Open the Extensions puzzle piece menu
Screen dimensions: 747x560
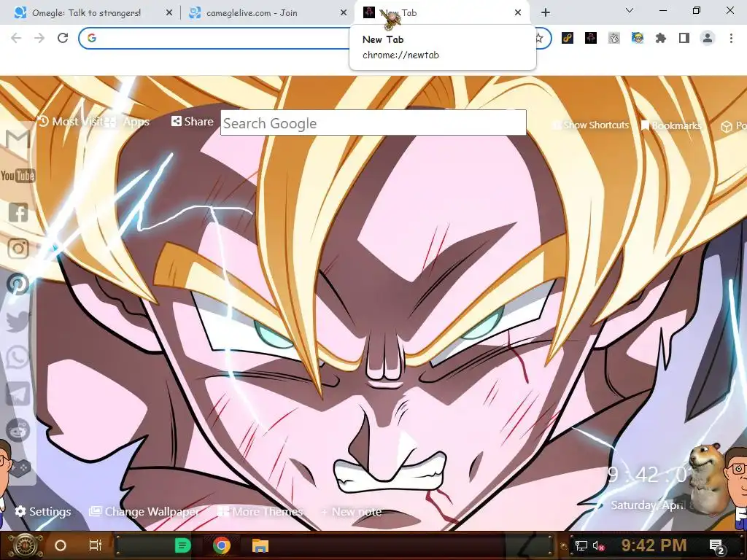(661, 38)
